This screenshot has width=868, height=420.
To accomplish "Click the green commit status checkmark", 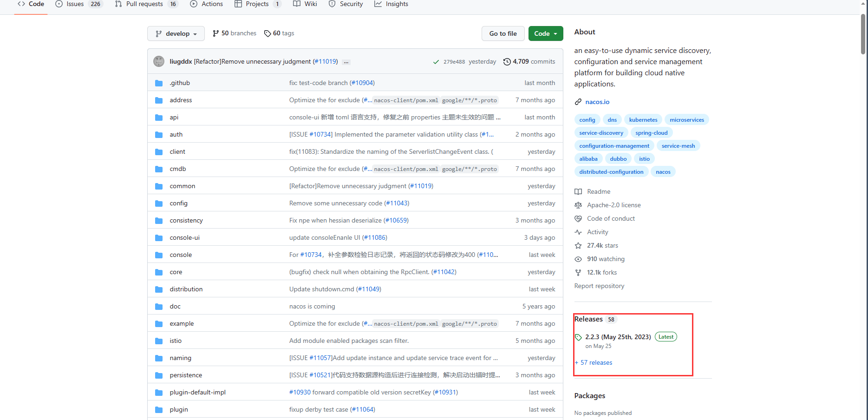I will pos(436,62).
